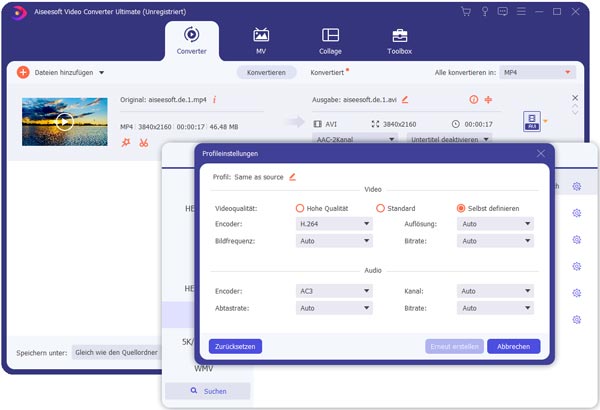Open the feedback chat icon
The height and width of the screenshot is (410, 600).
501,11
